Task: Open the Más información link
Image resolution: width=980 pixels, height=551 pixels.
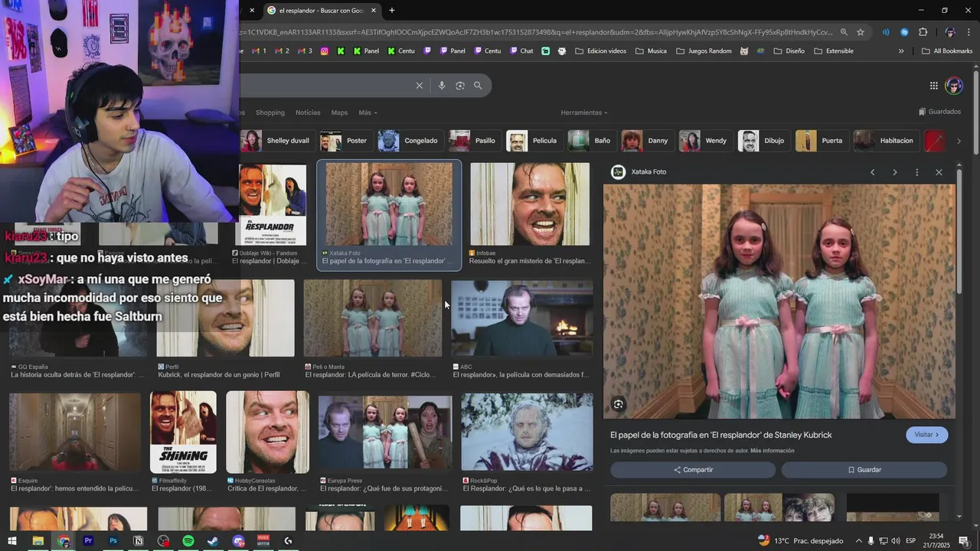Action: (x=772, y=451)
